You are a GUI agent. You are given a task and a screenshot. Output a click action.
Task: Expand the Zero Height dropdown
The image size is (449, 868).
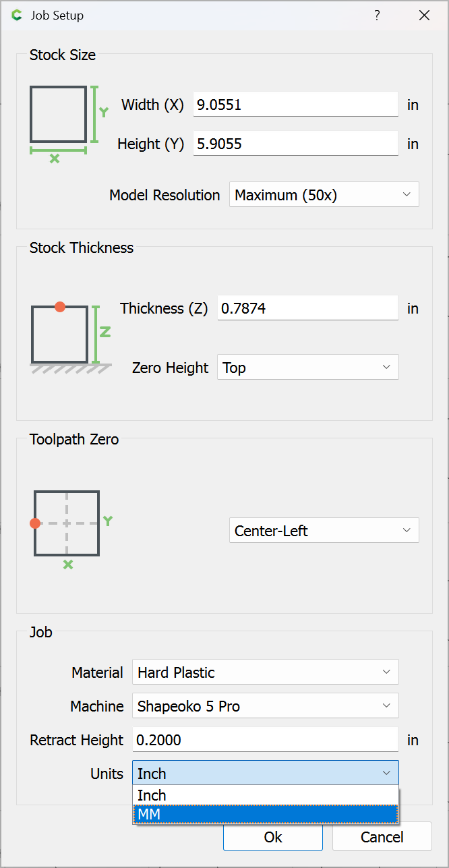click(307, 368)
